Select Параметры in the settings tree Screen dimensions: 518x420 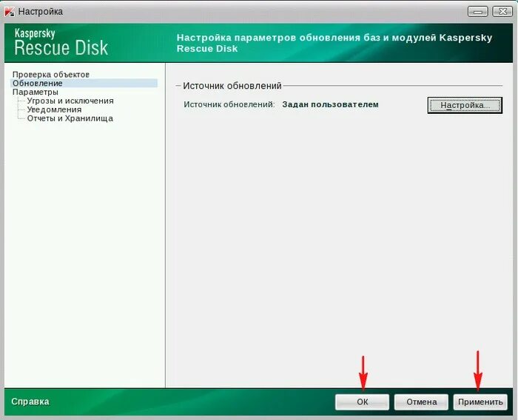click(35, 92)
